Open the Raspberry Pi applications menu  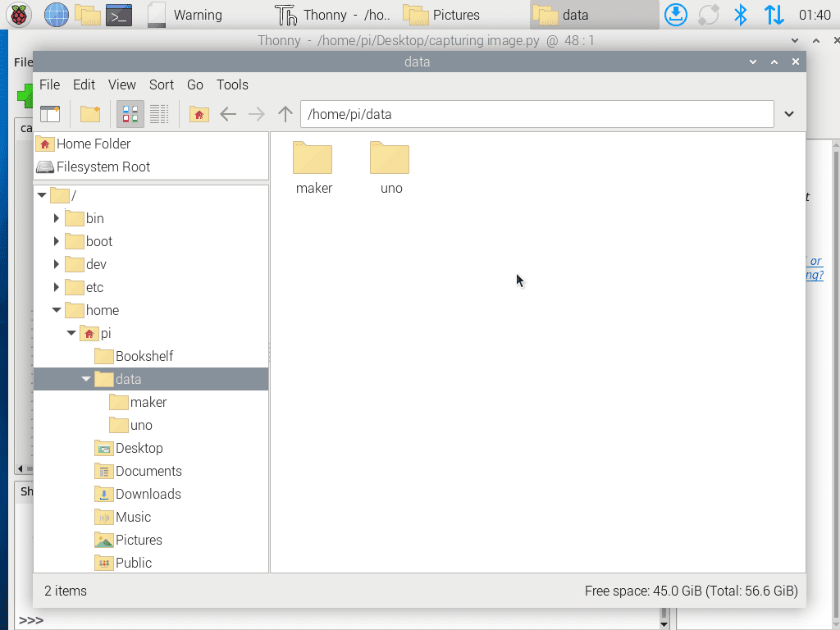[x=18, y=14]
